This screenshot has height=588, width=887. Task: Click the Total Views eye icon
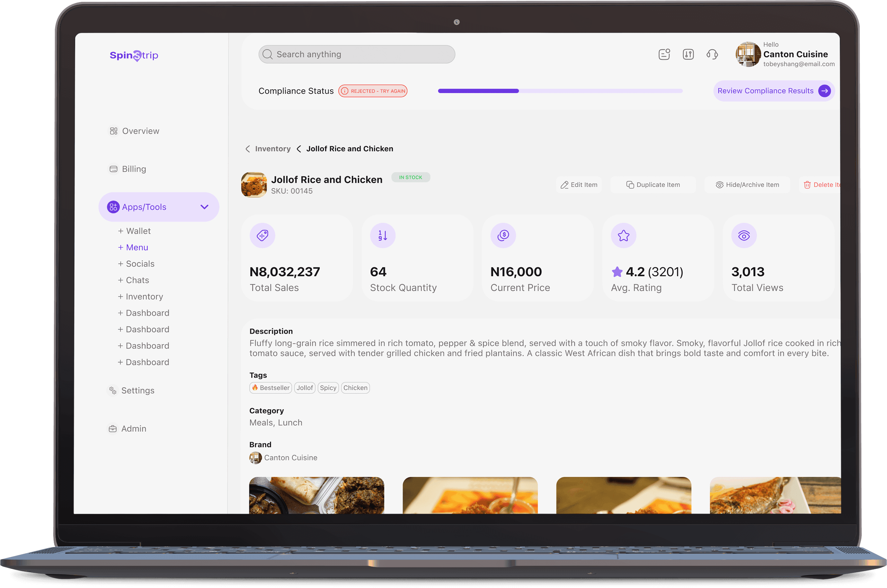[744, 235]
